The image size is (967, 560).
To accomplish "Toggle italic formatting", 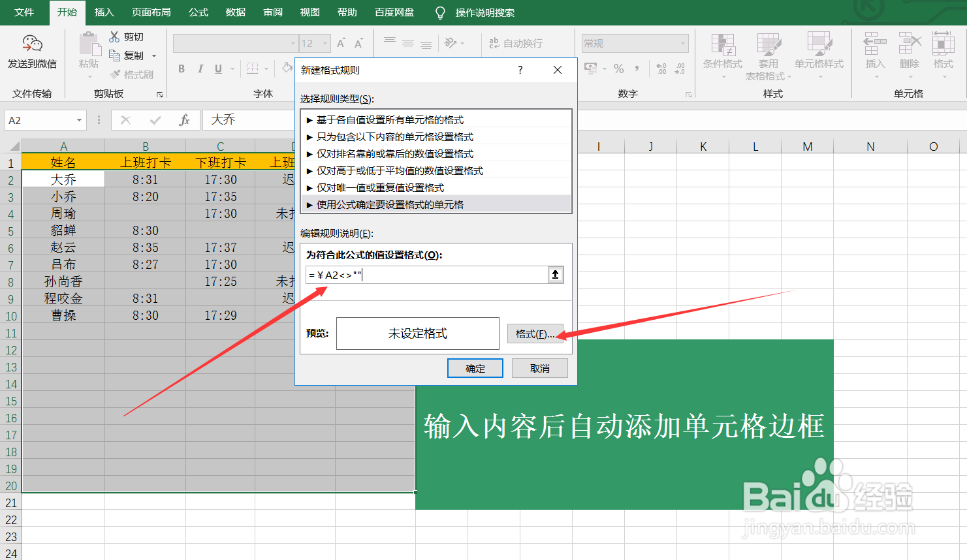I will tap(200, 68).
